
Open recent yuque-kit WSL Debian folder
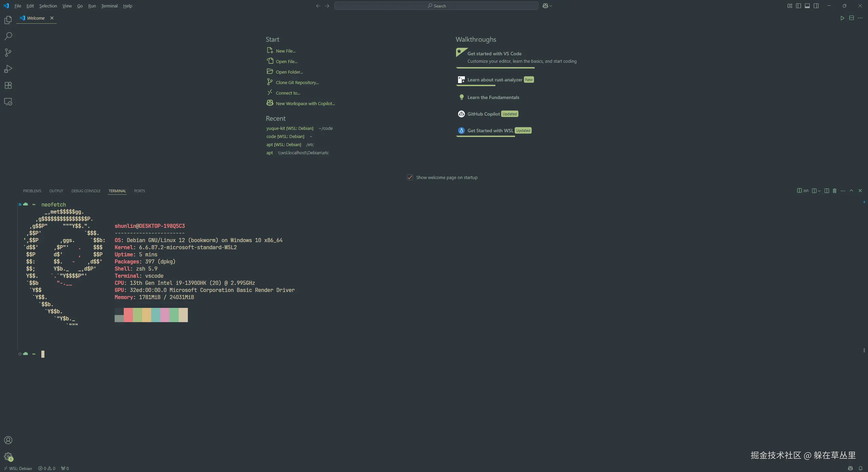tap(290, 128)
